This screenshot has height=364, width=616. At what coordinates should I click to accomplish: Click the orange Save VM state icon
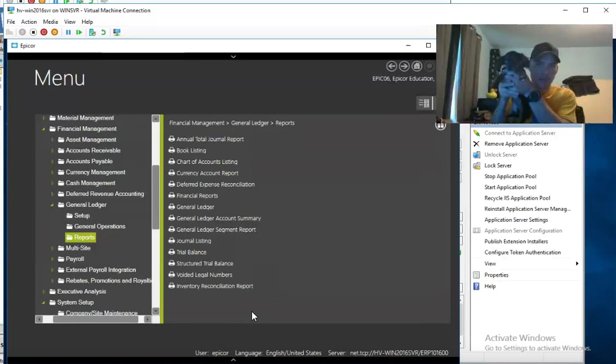(x=55, y=32)
